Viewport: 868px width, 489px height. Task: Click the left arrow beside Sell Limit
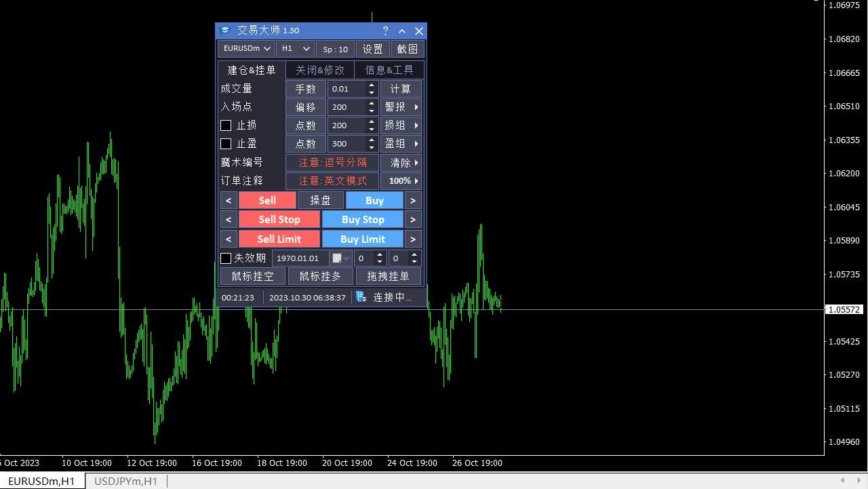(229, 239)
